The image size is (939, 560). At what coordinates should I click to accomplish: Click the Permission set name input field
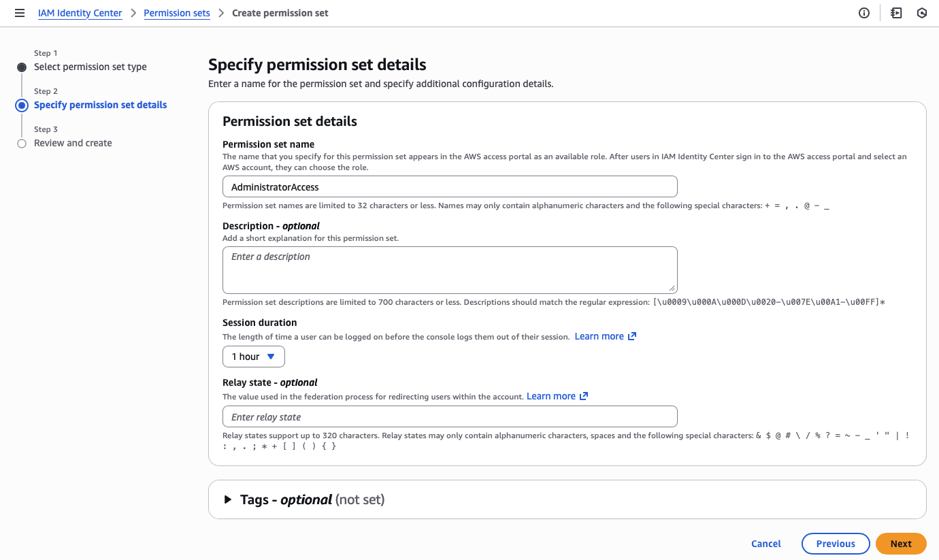tap(450, 186)
